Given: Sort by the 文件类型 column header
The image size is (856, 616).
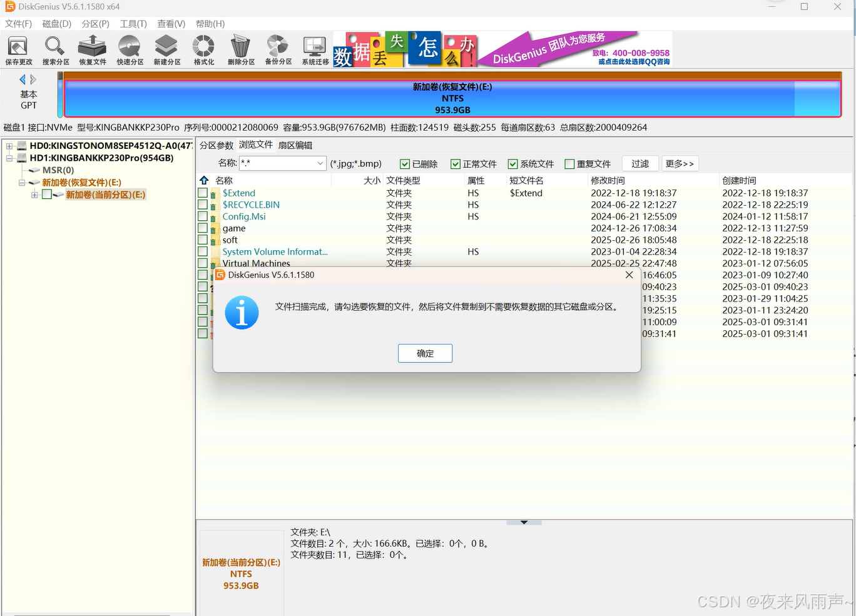Looking at the screenshot, I should point(404,180).
